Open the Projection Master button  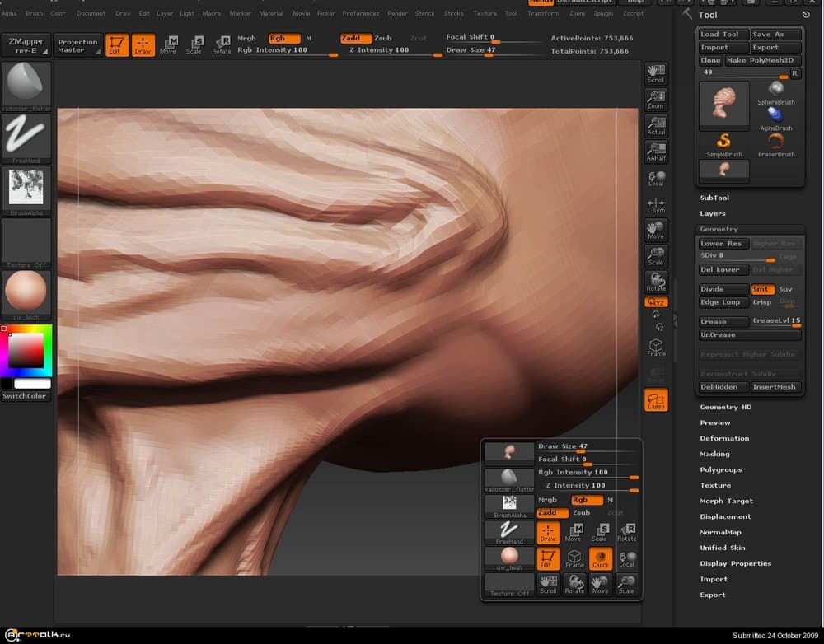[77, 45]
